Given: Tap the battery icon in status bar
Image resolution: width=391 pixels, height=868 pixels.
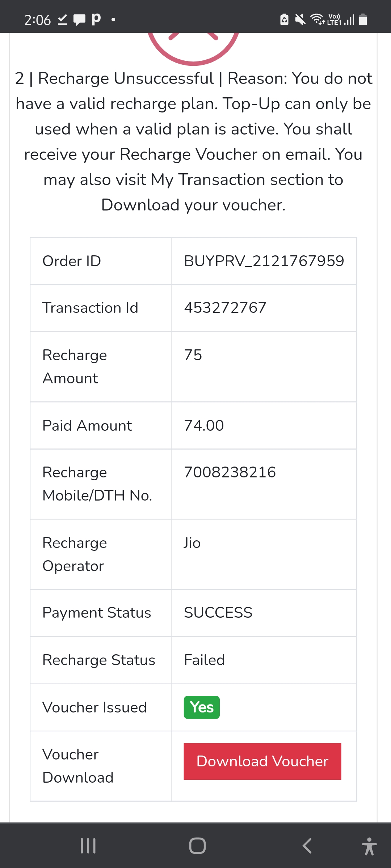Looking at the screenshot, I should click(x=363, y=19).
